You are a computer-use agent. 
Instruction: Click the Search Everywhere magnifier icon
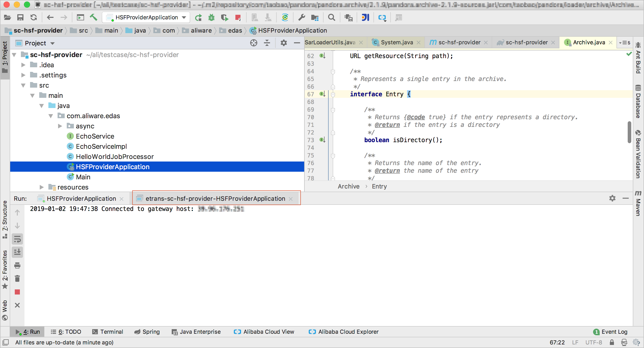[x=331, y=18]
